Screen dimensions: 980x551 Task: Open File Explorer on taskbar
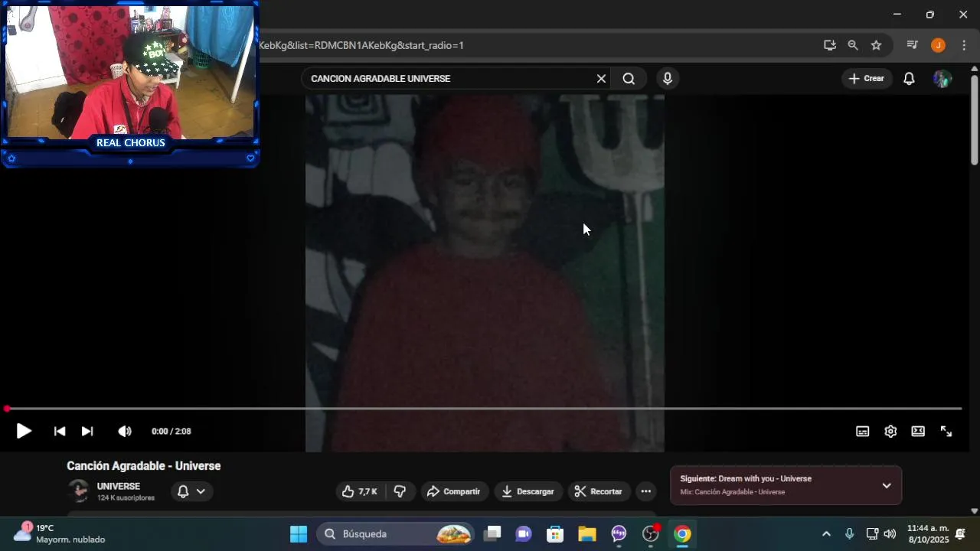point(586,534)
